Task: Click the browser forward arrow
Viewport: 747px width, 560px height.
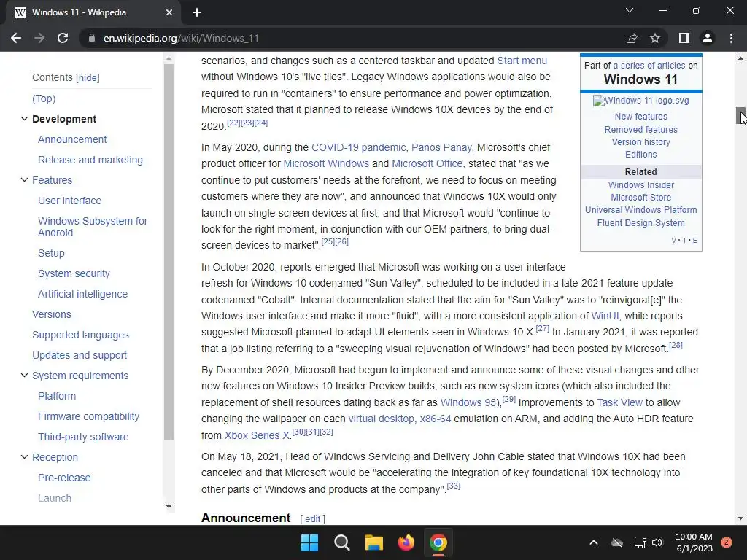Action: (x=39, y=38)
